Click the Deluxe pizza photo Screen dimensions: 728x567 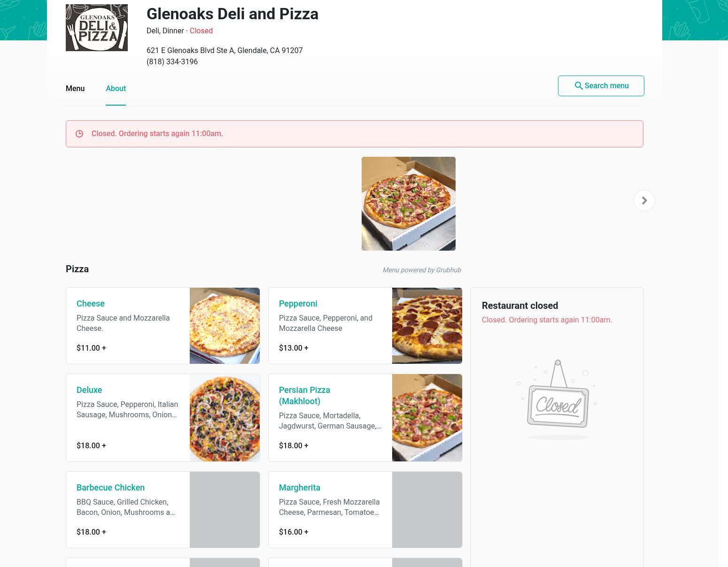[x=225, y=418]
